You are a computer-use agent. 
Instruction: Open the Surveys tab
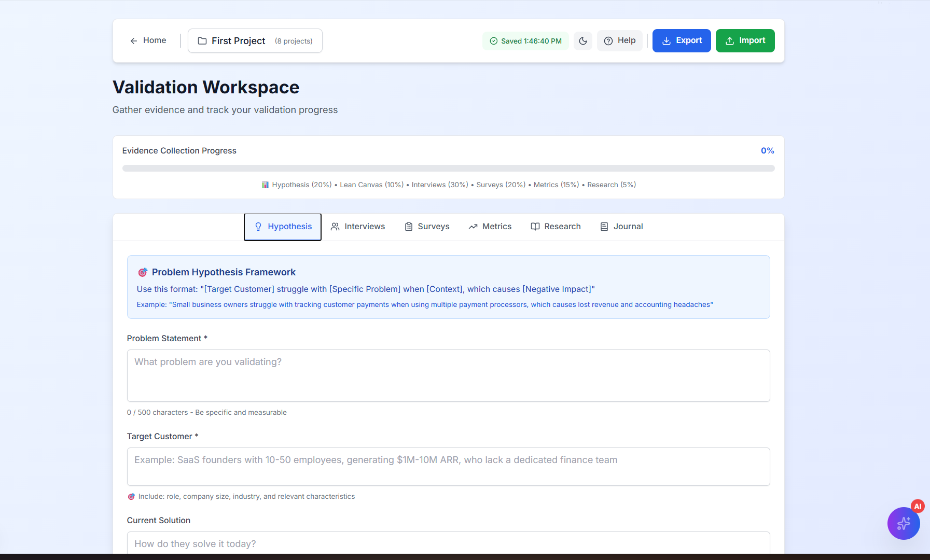(427, 227)
